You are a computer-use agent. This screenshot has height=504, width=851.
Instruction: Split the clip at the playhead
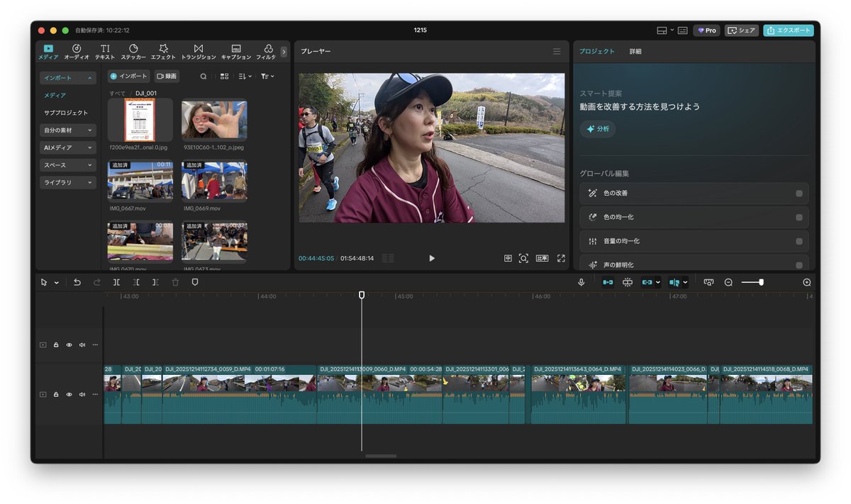117,282
